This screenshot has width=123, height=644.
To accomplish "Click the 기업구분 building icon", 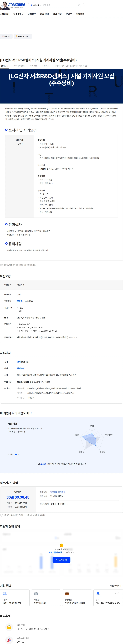I will pos(36,593).
